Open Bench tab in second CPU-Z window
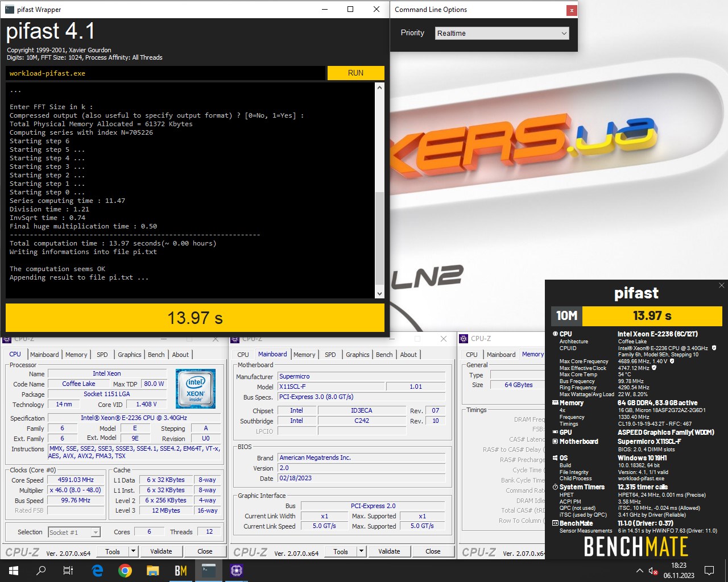728x582 pixels. click(x=384, y=355)
